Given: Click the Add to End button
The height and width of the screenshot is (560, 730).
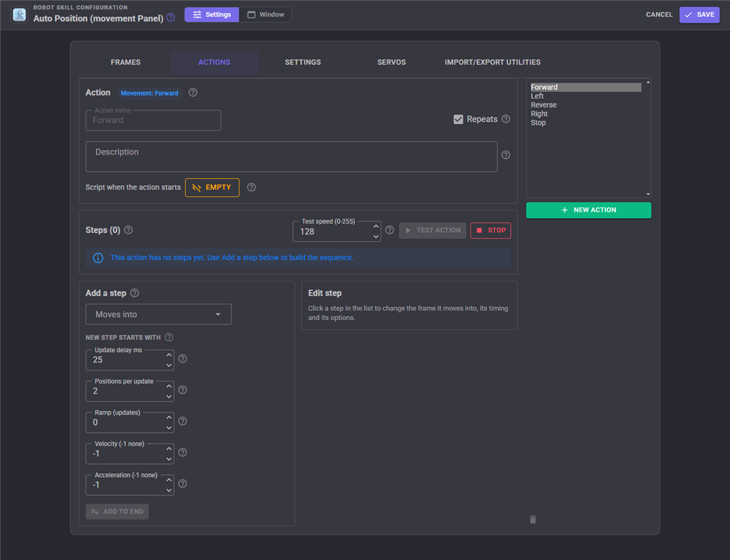Looking at the screenshot, I should pos(118,512).
